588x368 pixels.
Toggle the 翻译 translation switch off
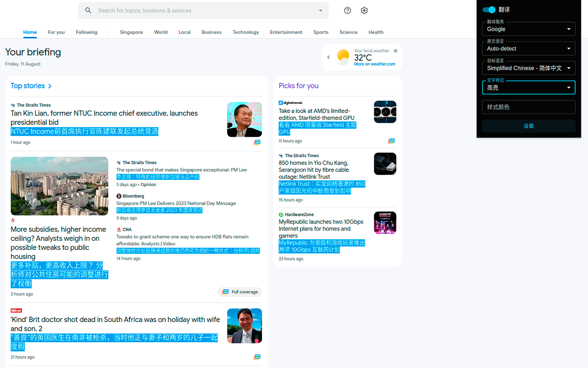click(489, 10)
